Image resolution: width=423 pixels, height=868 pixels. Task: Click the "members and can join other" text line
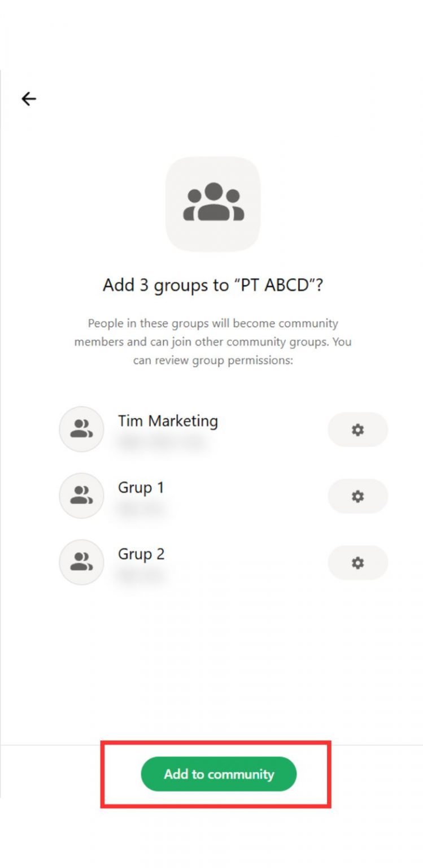coord(213,342)
